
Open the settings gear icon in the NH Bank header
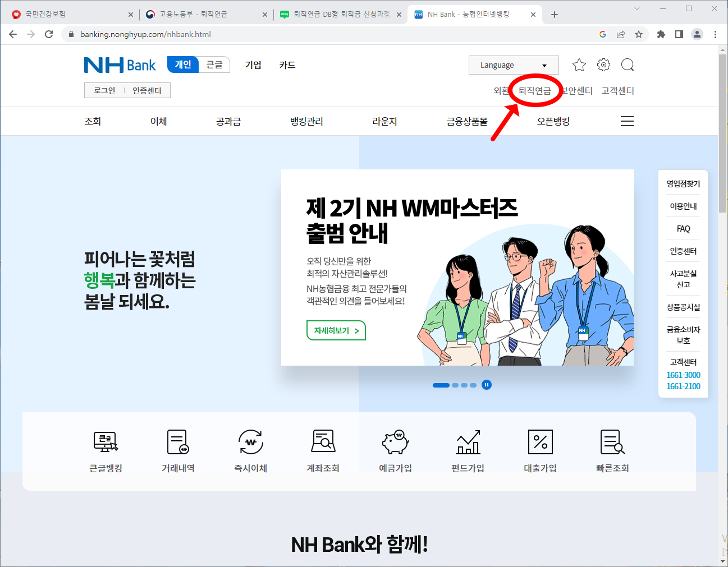pos(603,65)
